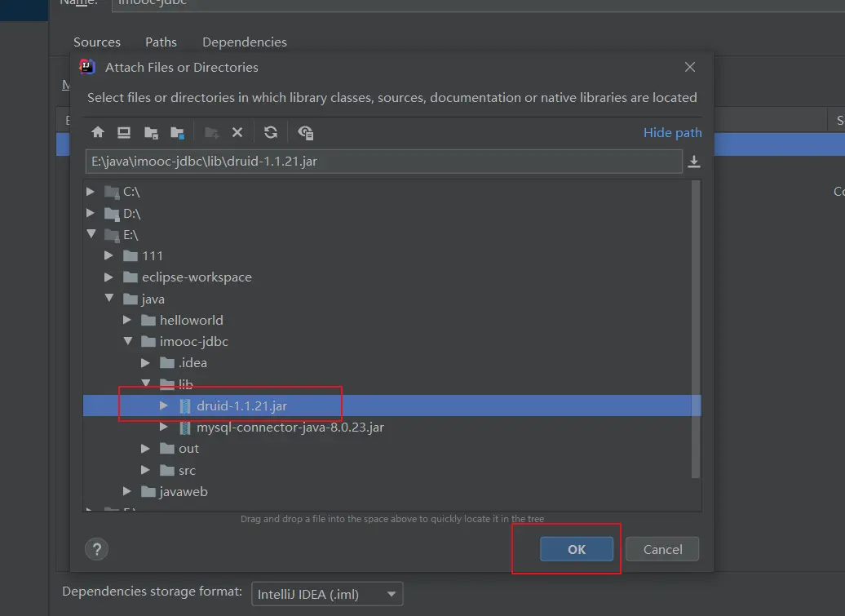Switch to the Dependencies tab
This screenshot has height=616, width=845.
(244, 42)
